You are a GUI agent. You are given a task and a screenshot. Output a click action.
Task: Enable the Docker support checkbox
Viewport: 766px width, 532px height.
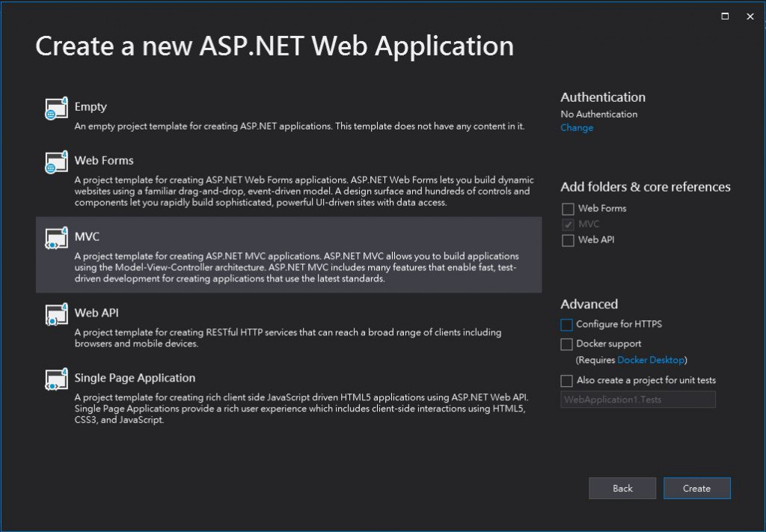(x=567, y=344)
